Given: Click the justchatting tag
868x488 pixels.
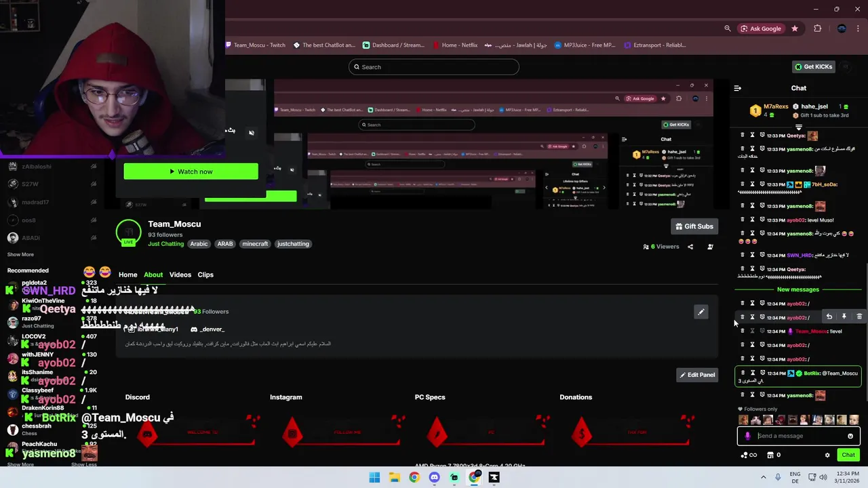Looking at the screenshot, I should (293, 244).
